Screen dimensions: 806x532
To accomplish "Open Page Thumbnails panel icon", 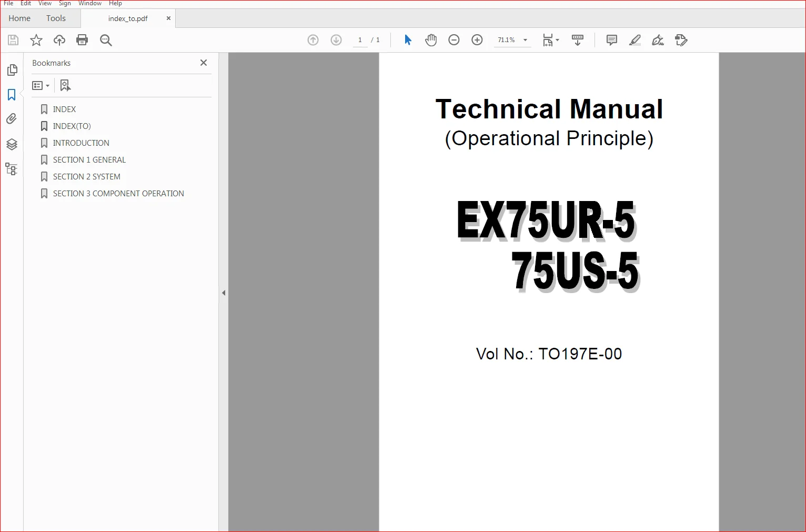I will tap(12, 70).
